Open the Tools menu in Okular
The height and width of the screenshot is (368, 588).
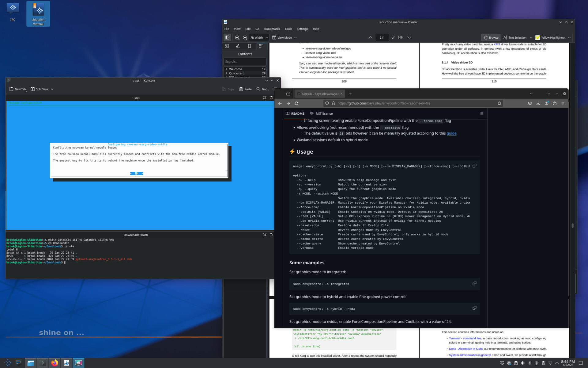[288, 29]
